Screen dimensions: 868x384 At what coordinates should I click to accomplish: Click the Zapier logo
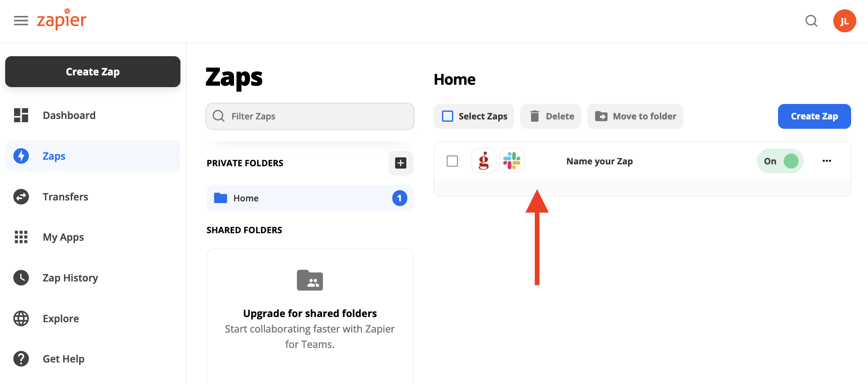[61, 19]
